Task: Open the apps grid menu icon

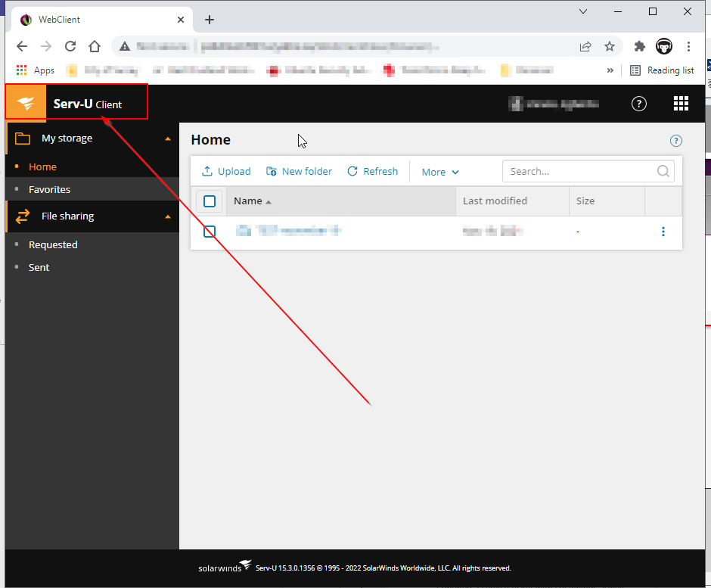Action: click(681, 104)
